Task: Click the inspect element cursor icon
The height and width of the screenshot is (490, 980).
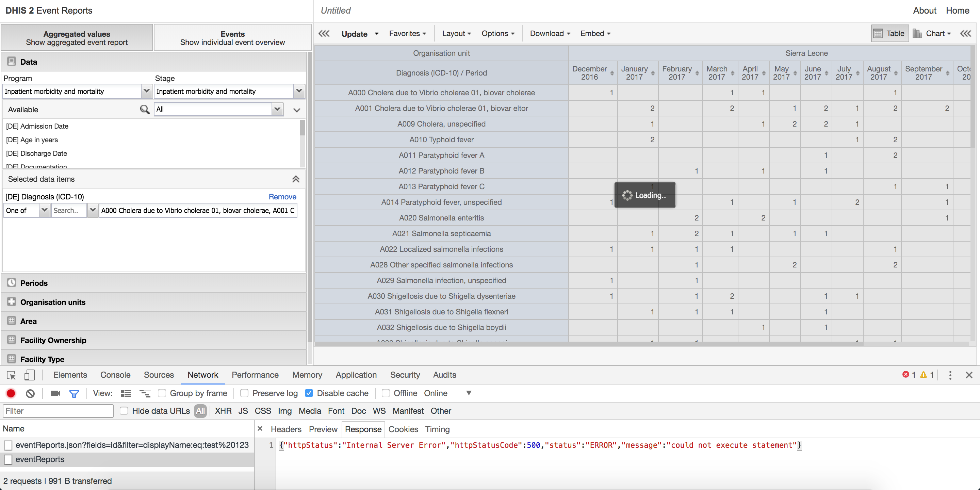Action: 11,375
